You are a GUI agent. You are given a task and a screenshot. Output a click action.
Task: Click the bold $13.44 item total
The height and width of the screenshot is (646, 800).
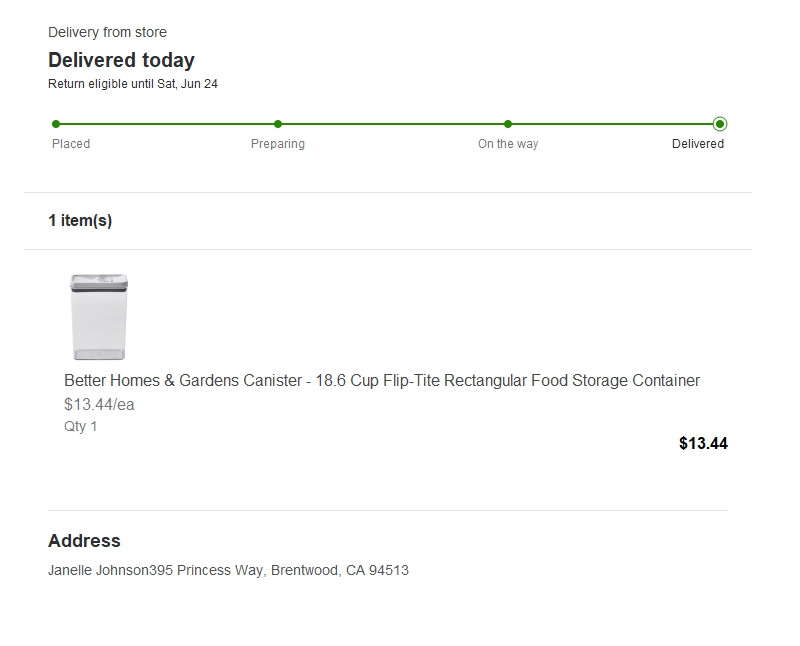click(x=703, y=444)
